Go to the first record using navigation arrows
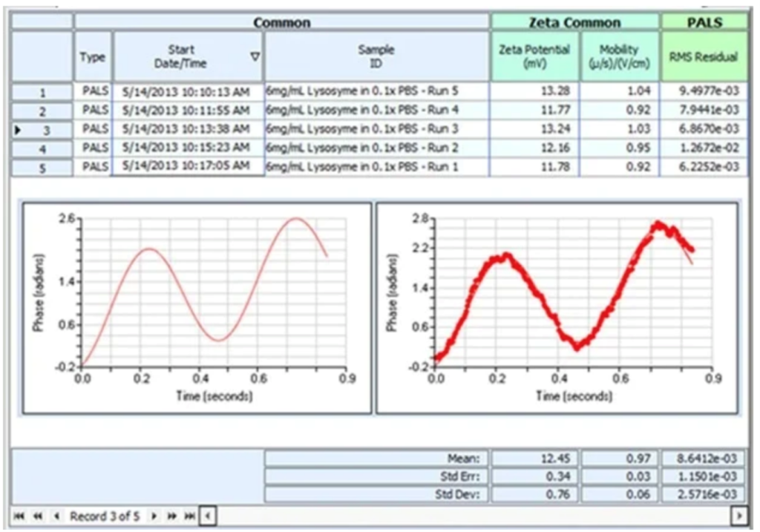Image resolution: width=760 pixels, height=532 pixels. [x=20, y=514]
